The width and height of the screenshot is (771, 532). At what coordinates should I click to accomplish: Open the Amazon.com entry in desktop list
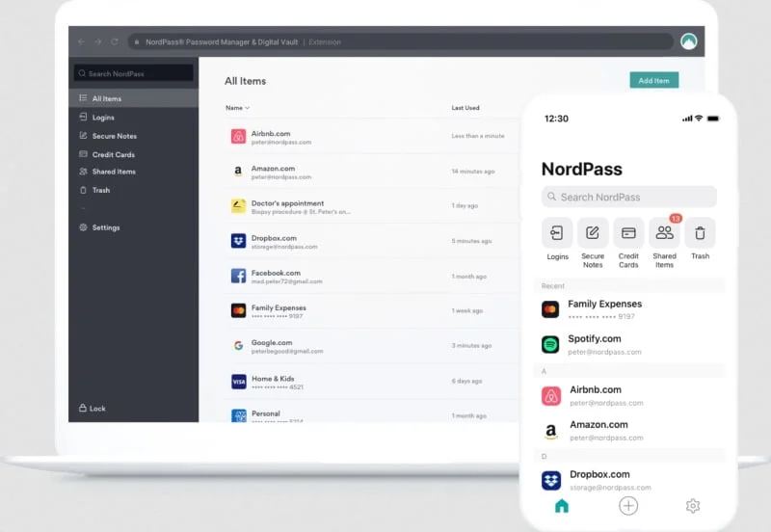click(373, 172)
